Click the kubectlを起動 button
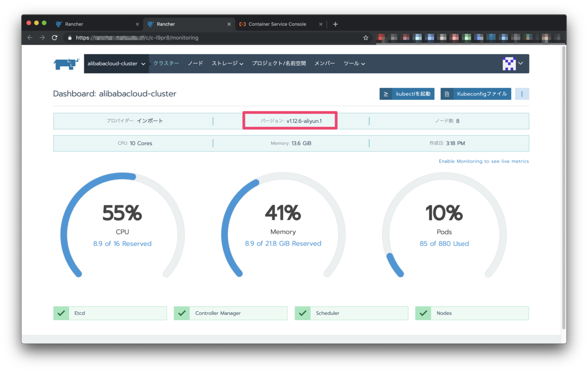Viewport: 588px width, 372px height. pos(407,94)
